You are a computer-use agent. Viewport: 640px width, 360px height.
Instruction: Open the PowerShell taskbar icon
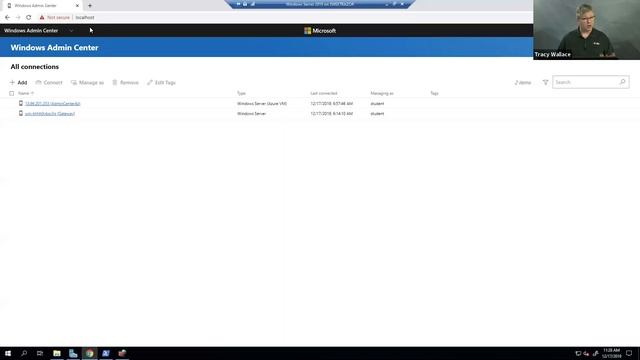coord(106,353)
